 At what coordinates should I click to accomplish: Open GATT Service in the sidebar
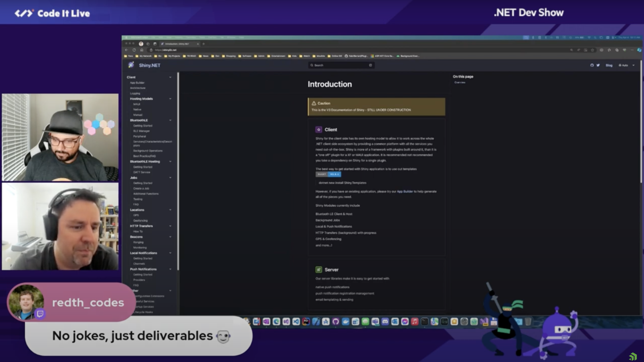(142, 172)
